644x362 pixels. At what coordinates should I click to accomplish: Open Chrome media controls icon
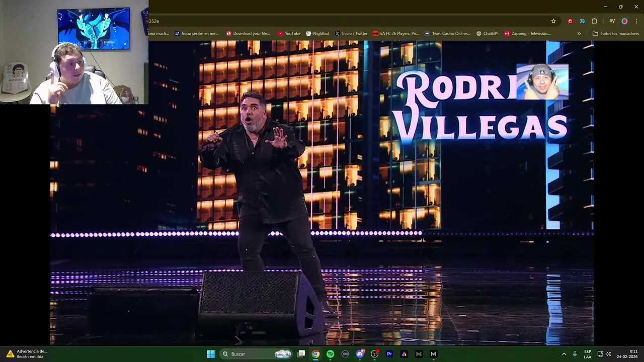click(612, 21)
